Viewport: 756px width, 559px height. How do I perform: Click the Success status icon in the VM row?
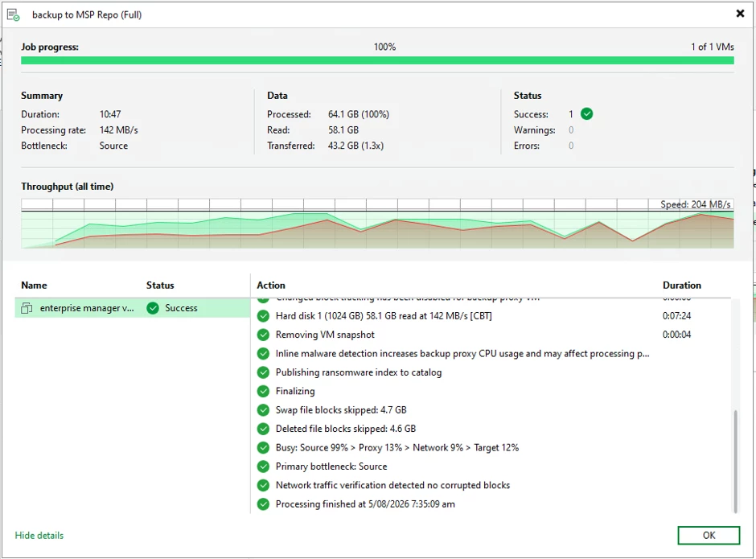point(153,308)
